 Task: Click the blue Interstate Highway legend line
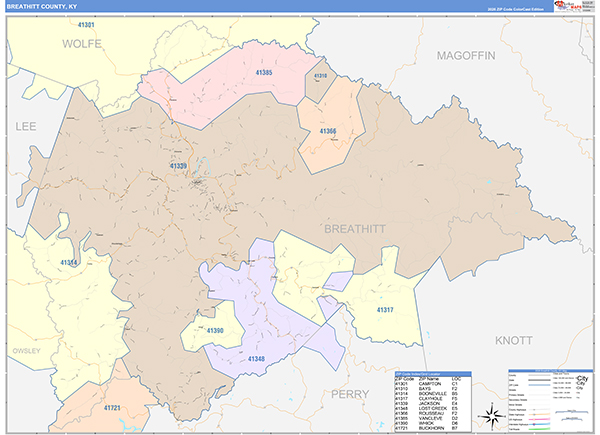click(x=540, y=424)
